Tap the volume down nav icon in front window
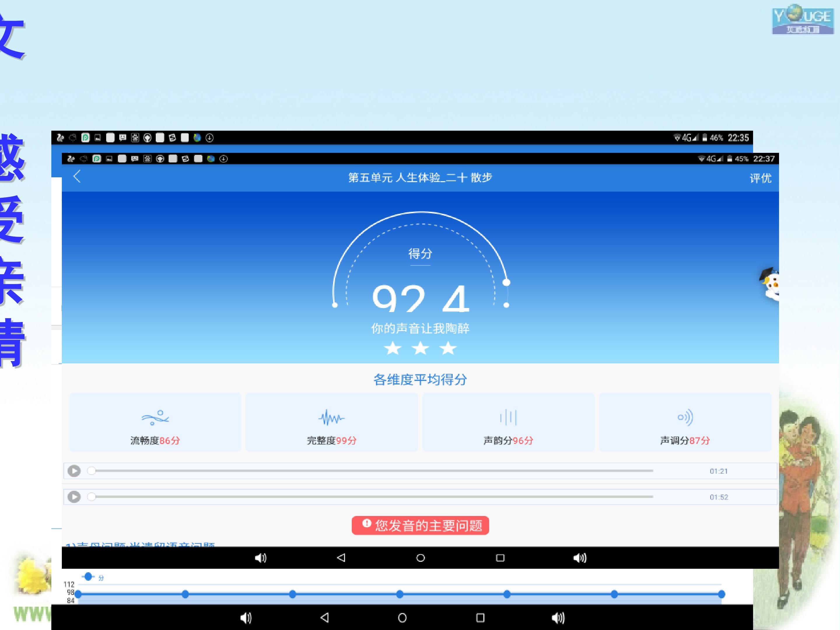 [260, 558]
